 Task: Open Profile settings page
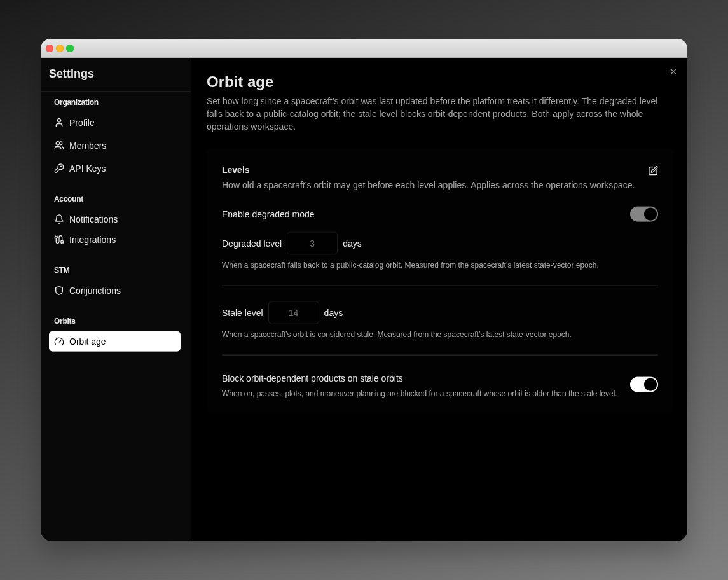[114, 123]
